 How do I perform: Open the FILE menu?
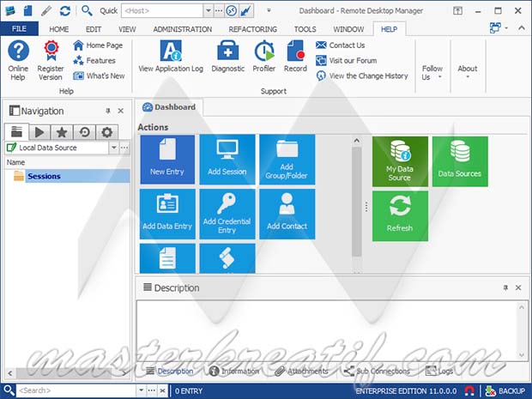point(20,29)
